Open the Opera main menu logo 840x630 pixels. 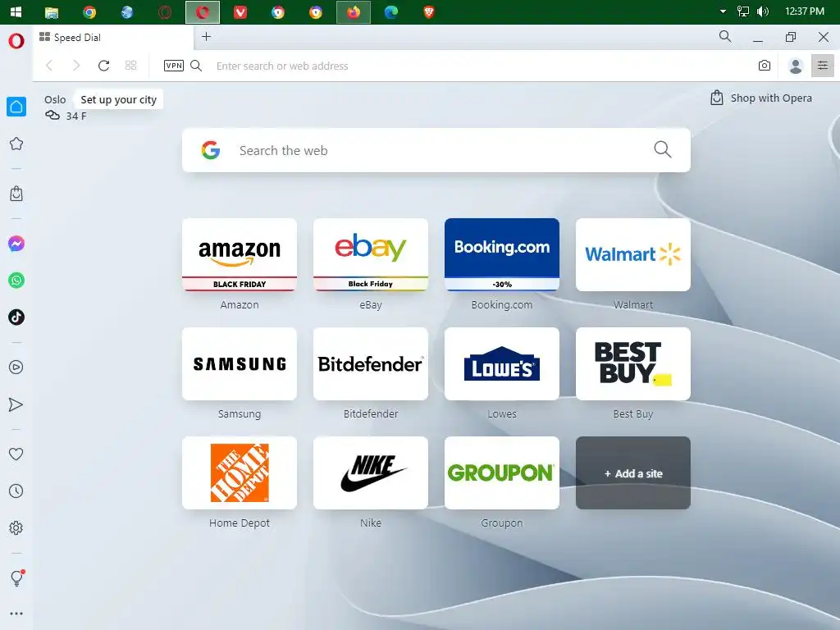tap(16, 41)
